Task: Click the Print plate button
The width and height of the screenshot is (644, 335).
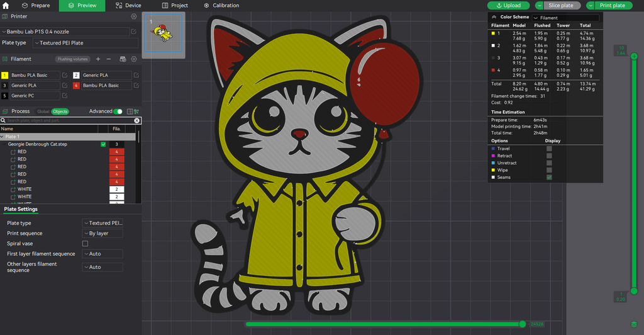Action: click(613, 5)
